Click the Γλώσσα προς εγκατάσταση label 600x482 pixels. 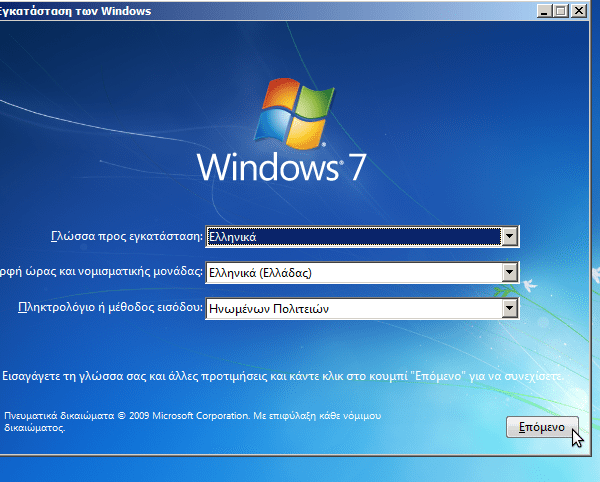pyautogui.click(x=127, y=236)
